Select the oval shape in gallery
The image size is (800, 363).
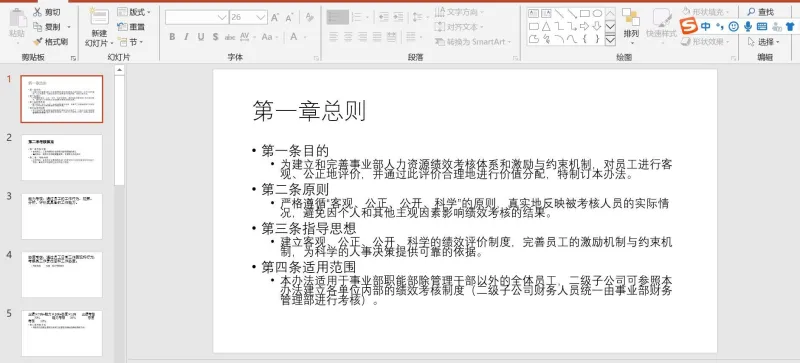click(x=597, y=13)
